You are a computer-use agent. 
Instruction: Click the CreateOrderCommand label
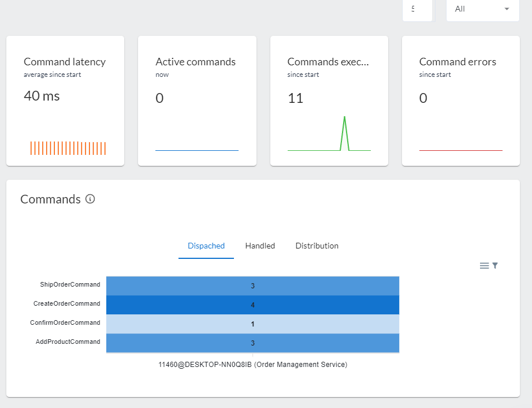(x=66, y=303)
